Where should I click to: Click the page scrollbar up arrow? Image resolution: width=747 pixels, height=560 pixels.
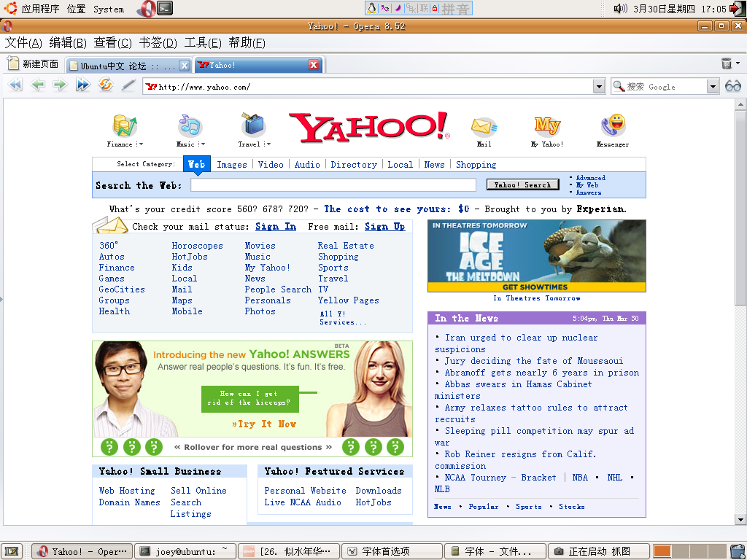click(740, 104)
